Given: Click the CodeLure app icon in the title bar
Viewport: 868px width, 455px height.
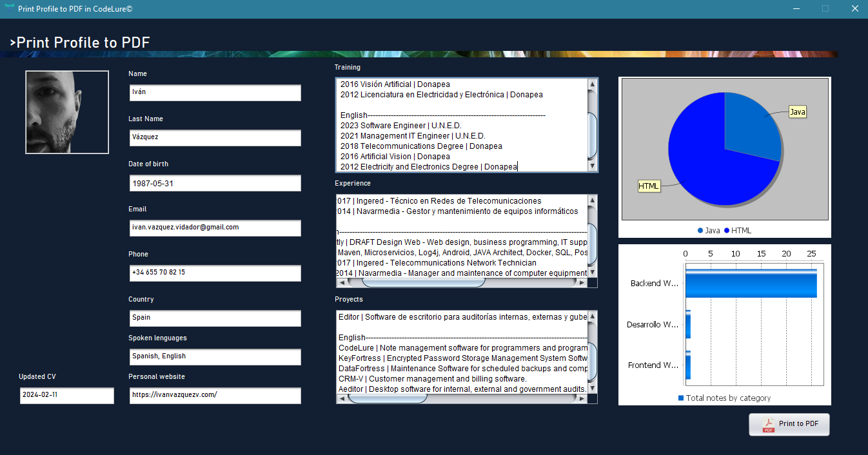Looking at the screenshot, I should (x=10, y=8).
